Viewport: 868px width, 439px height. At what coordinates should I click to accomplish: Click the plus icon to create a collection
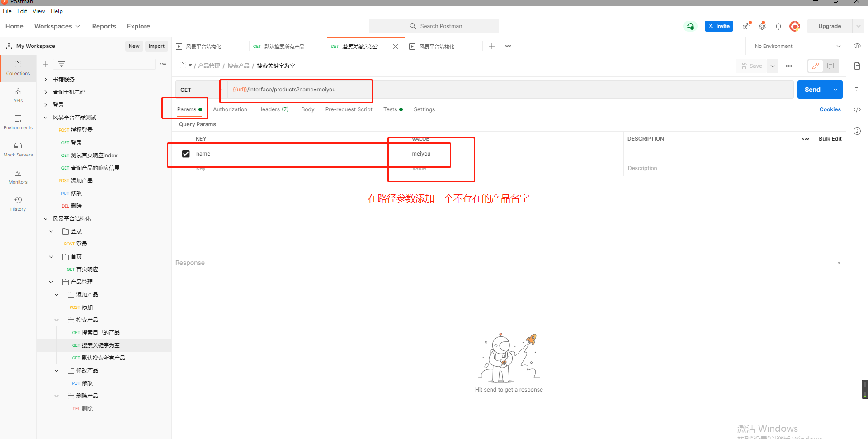[x=46, y=64]
